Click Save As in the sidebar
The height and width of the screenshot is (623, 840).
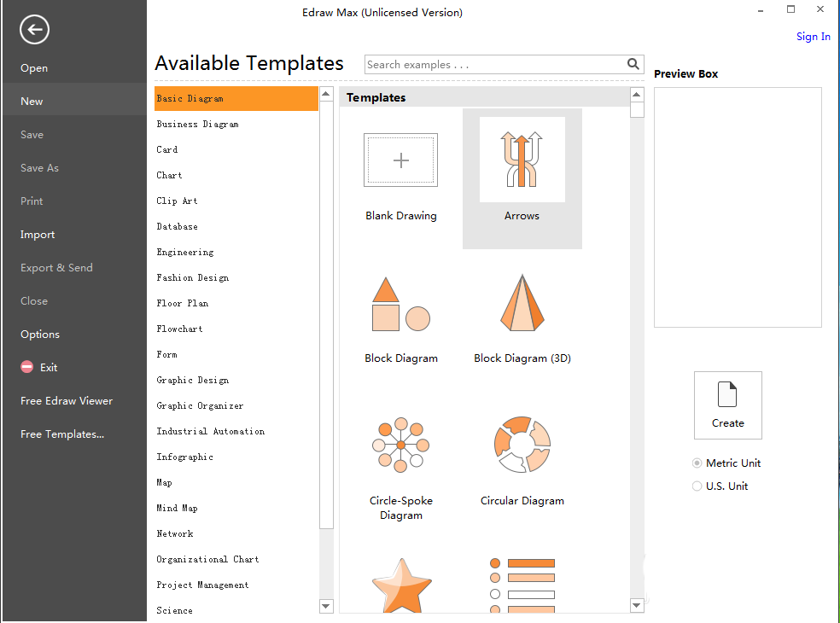(39, 167)
